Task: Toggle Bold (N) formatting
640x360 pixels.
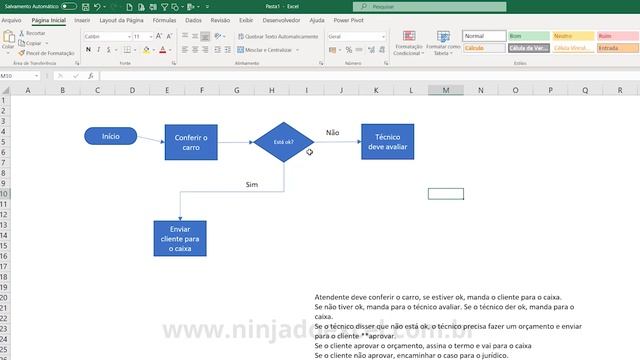Action: (x=88, y=50)
